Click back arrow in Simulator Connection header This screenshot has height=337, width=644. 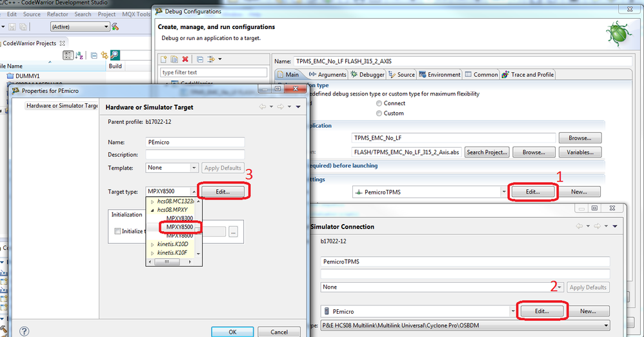pos(579,226)
